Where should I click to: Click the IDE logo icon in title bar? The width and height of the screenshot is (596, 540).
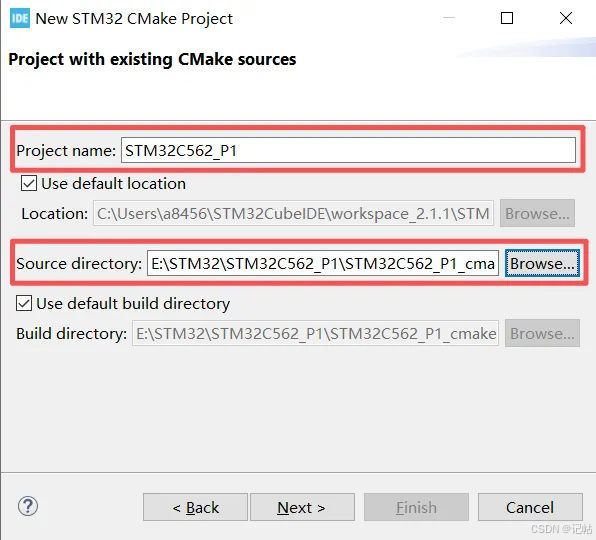(x=19, y=18)
